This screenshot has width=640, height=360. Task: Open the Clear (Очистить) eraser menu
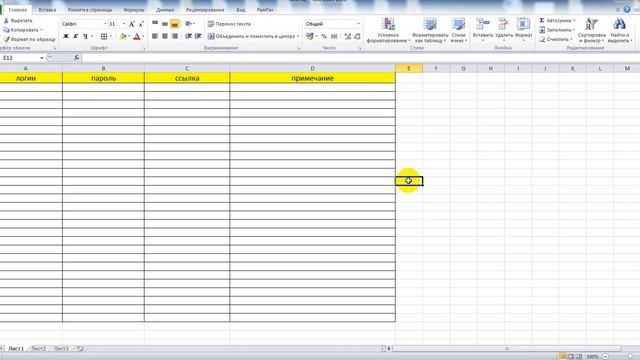[x=556, y=40]
